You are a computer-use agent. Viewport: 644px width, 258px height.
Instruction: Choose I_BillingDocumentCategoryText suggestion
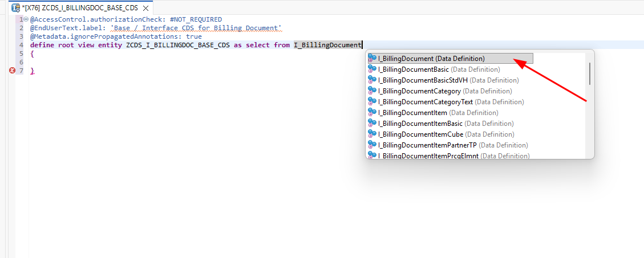(451, 102)
